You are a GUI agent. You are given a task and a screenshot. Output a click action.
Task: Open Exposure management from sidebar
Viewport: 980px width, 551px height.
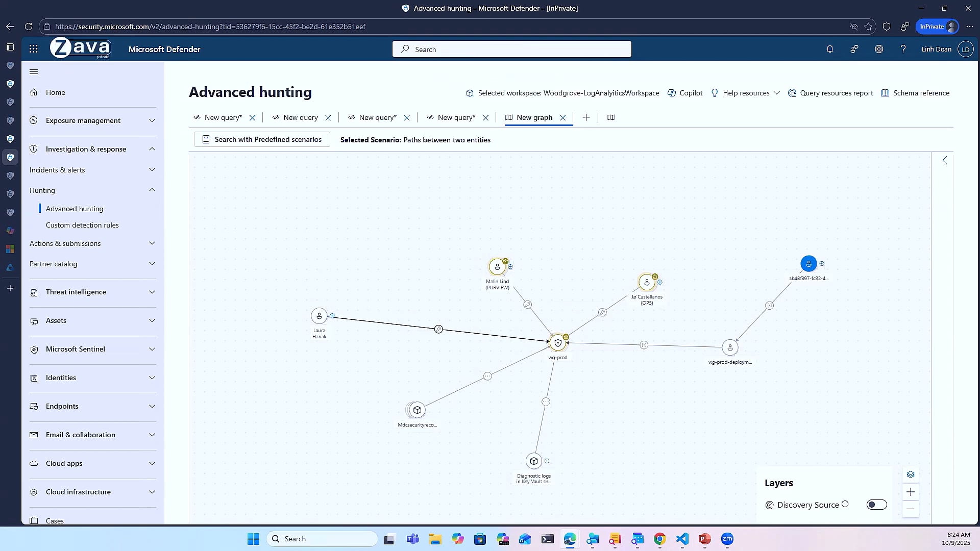pos(83,120)
